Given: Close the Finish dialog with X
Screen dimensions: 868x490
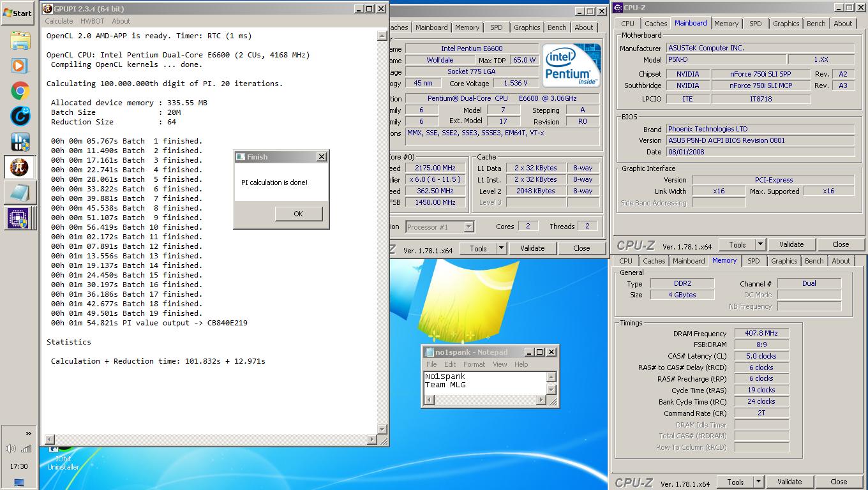Looking at the screenshot, I should (x=322, y=156).
